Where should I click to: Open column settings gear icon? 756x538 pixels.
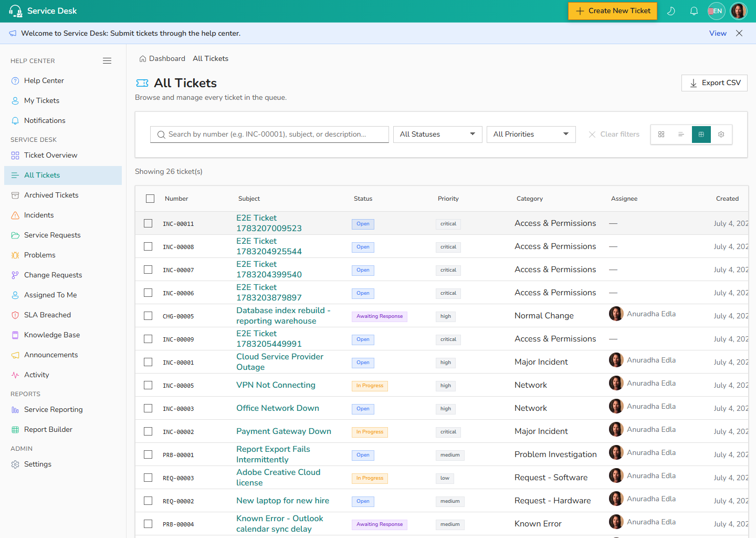click(x=721, y=134)
